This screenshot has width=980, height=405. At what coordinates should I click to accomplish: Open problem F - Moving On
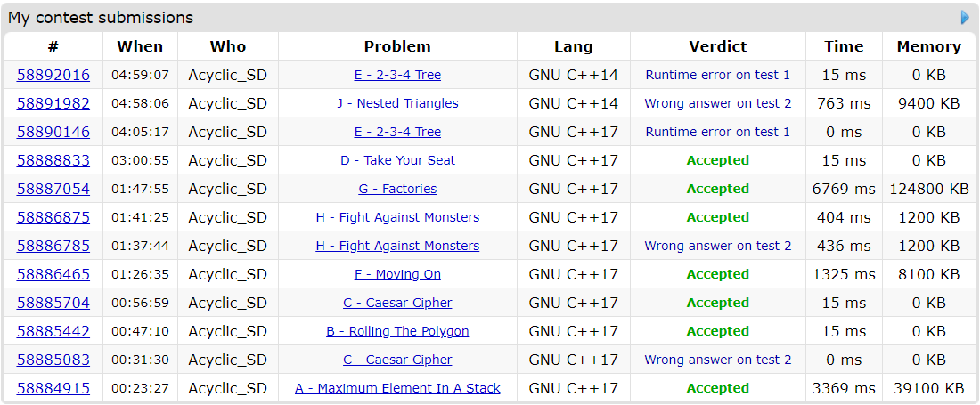[x=397, y=274]
